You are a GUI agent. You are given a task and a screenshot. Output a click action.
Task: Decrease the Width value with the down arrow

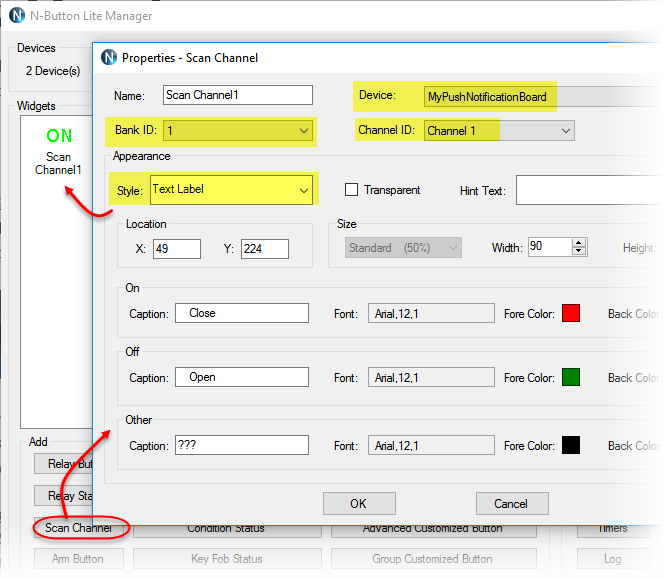pyautogui.click(x=578, y=251)
